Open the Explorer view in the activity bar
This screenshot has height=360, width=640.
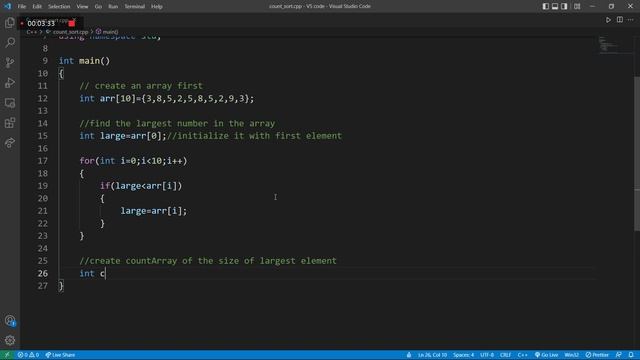(10, 22)
